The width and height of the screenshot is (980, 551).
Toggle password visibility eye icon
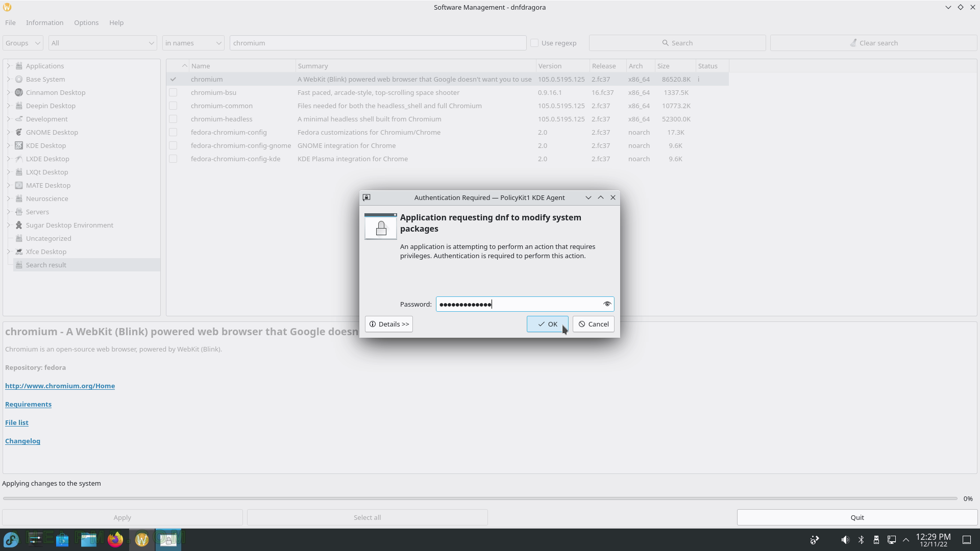(607, 304)
